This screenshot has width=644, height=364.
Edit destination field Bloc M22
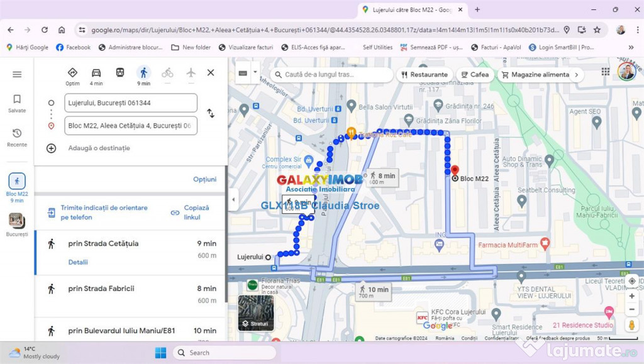pos(131,126)
